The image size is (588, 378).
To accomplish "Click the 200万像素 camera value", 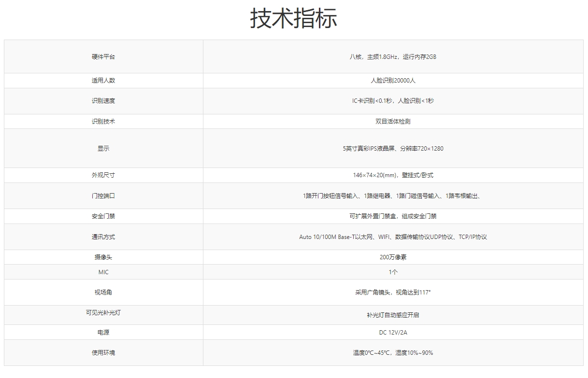I will coord(392,257).
